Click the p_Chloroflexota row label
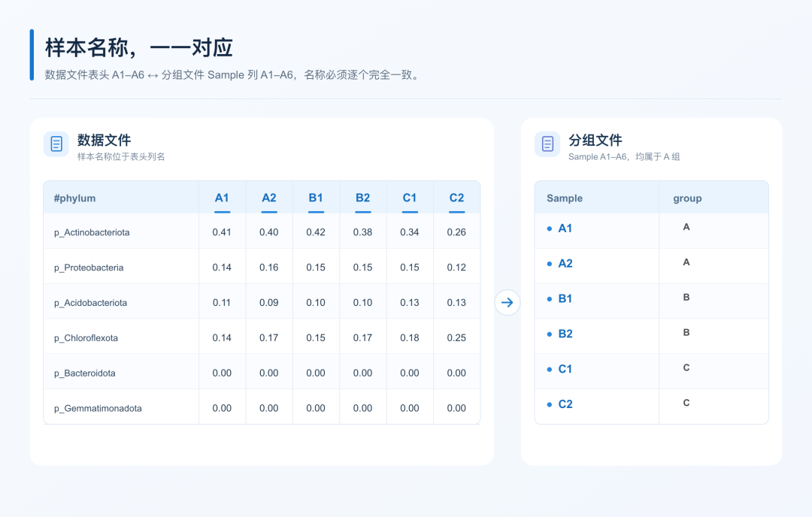The height and width of the screenshot is (517, 812). (x=86, y=338)
